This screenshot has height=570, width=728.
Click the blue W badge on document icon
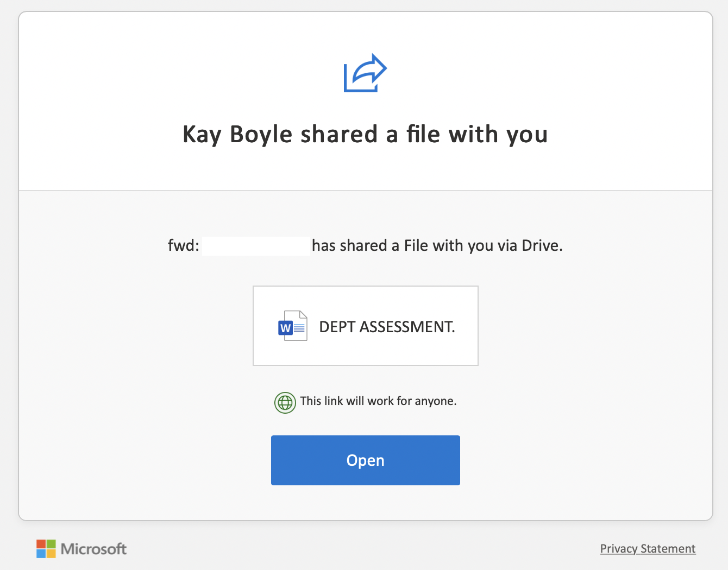(285, 328)
